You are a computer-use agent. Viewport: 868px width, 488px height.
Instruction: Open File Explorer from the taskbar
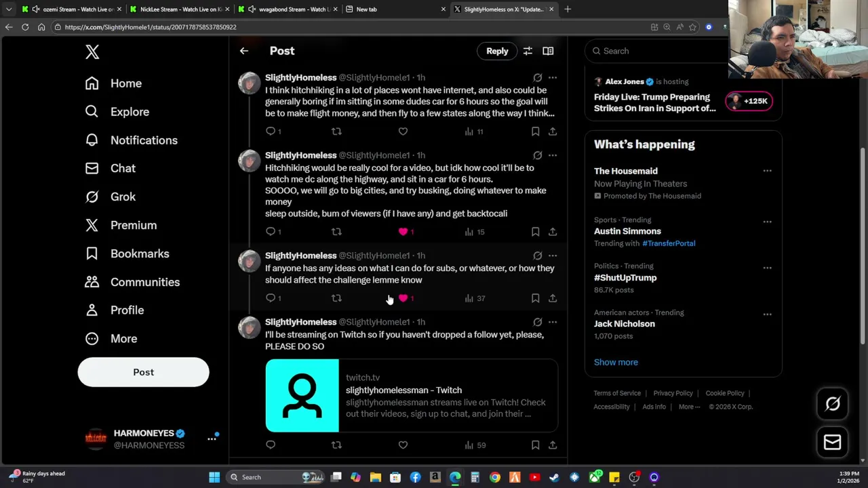pos(376,477)
